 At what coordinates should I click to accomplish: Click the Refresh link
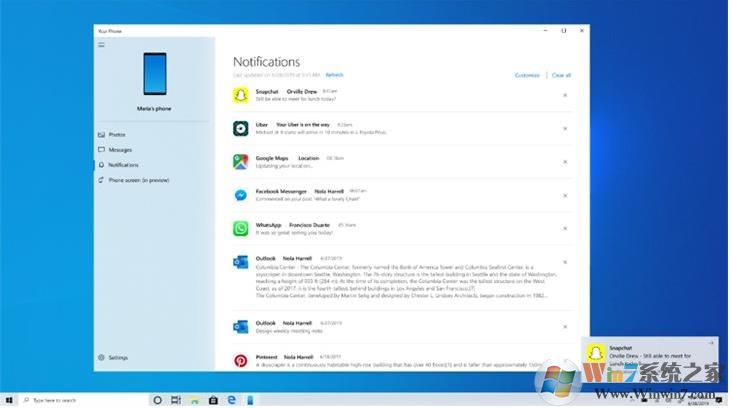coord(334,75)
